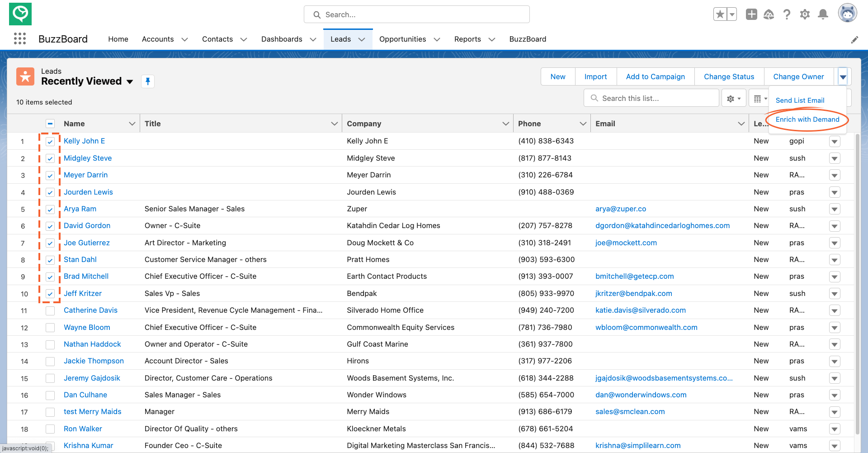Click the green BuzzBoard logo icon
The image size is (868, 453).
20,14
